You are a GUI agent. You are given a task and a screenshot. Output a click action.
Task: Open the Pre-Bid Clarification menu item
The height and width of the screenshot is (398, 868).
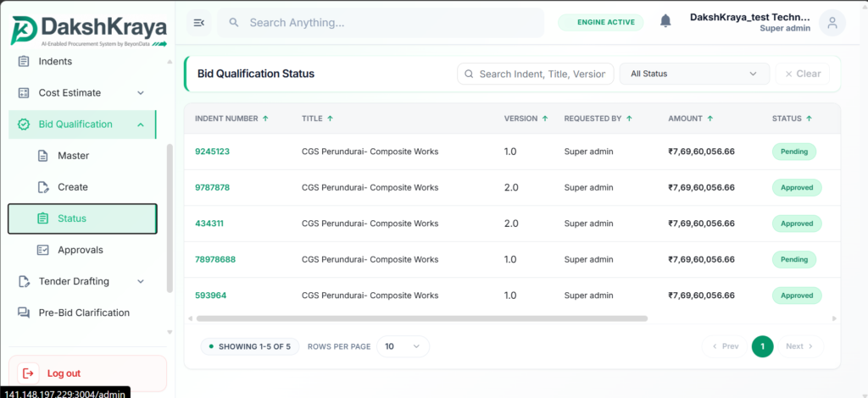(x=83, y=312)
